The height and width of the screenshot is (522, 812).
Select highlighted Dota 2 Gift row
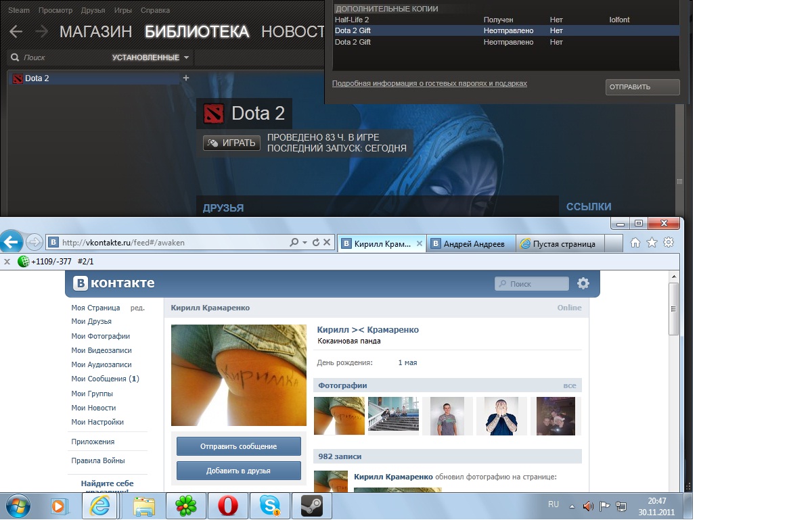click(x=505, y=30)
